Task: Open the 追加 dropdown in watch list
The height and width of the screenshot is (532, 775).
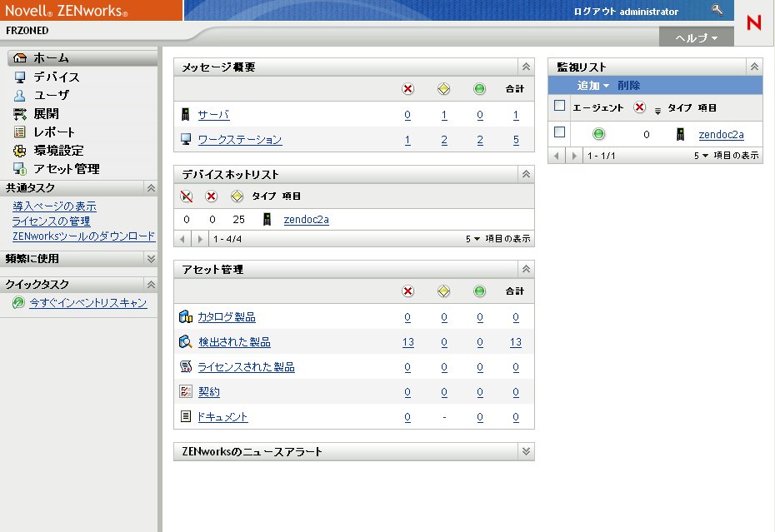Action: tap(593, 86)
